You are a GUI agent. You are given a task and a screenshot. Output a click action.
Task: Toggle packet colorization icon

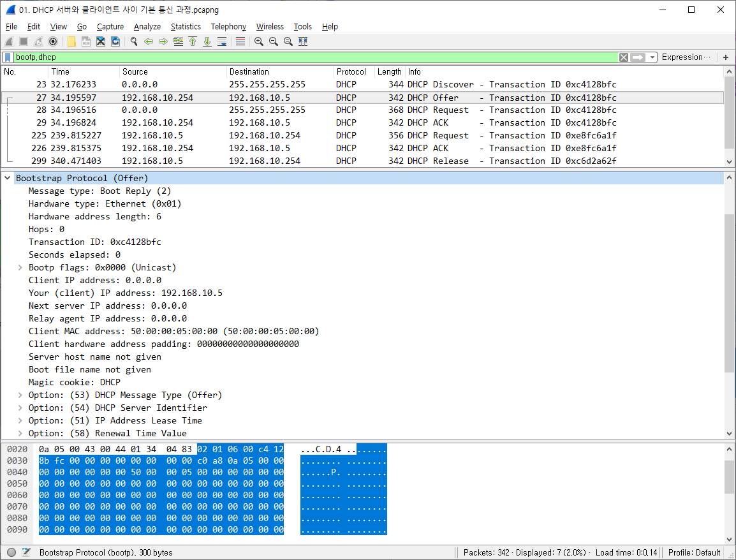coord(240,42)
